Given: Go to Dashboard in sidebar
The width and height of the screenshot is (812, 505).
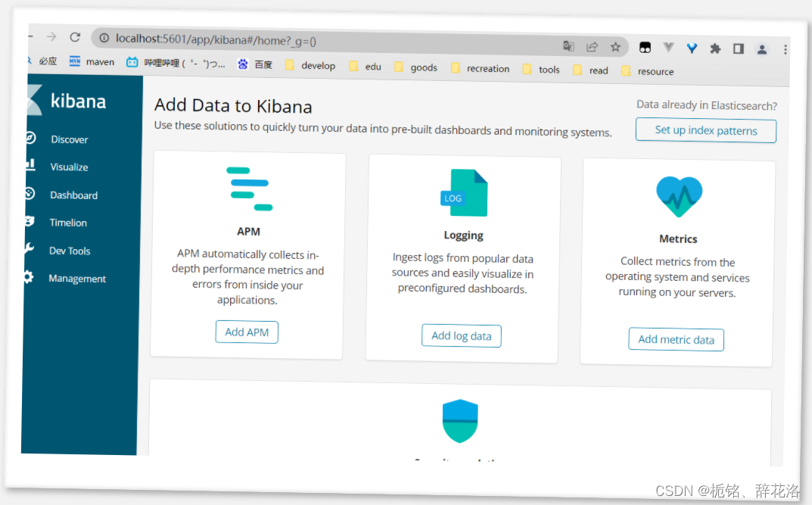Looking at the screenshot, I should pyautogui.click(x=73, y=195).
